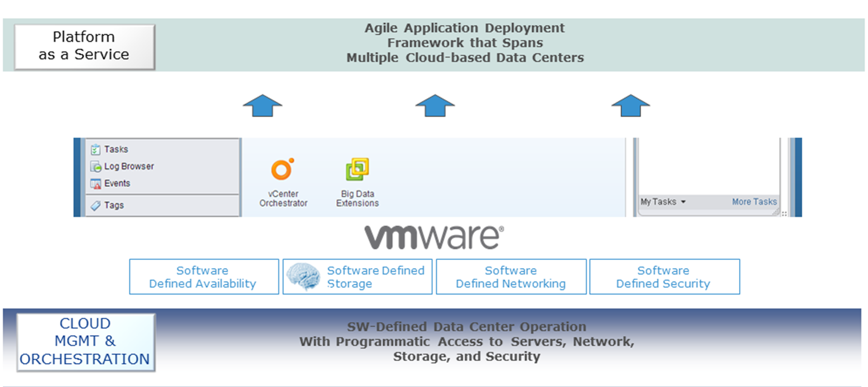Screen dimensions: 868x387
Task: Select the Software Defined Networking box
Action: [x=511, y=277]
